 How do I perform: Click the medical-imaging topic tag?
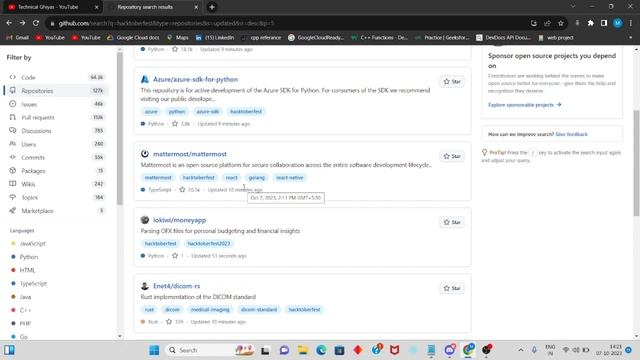point(210,309)
